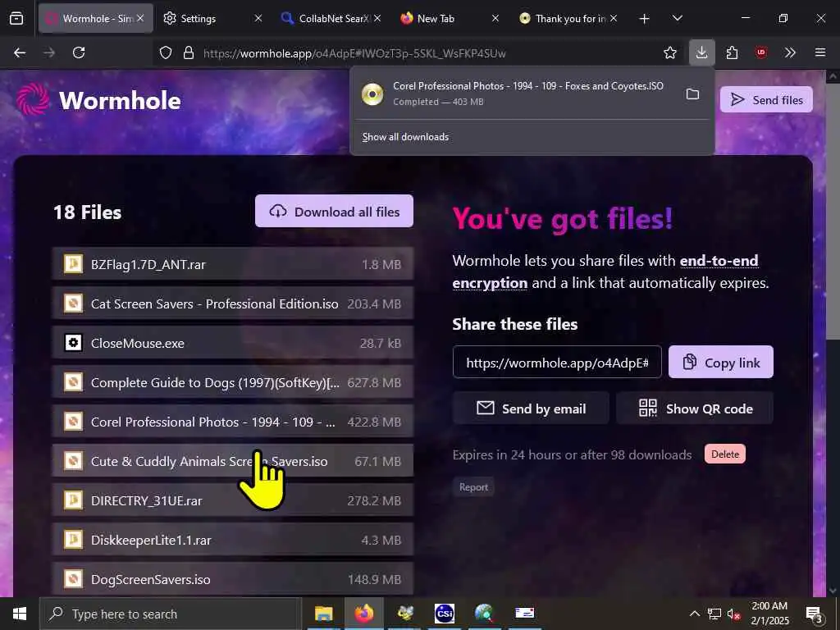Open the Extensions puzzle icon
The image size is (840, 630).
tap(732, 52)
